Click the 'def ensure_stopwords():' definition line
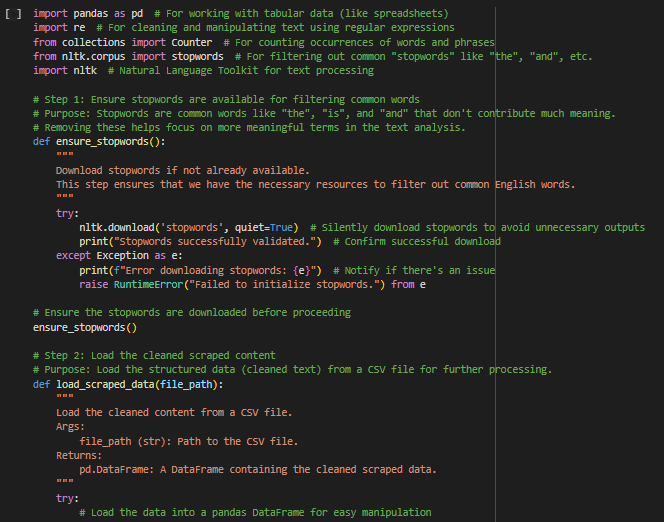The width and height of the screenshot is (664, 522). (x=99, y=141)
